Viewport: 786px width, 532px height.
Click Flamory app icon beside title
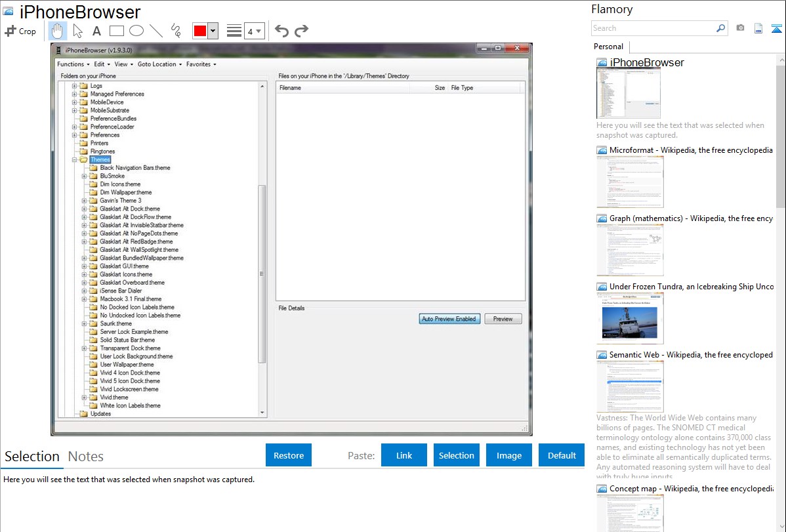click(9, 11)
